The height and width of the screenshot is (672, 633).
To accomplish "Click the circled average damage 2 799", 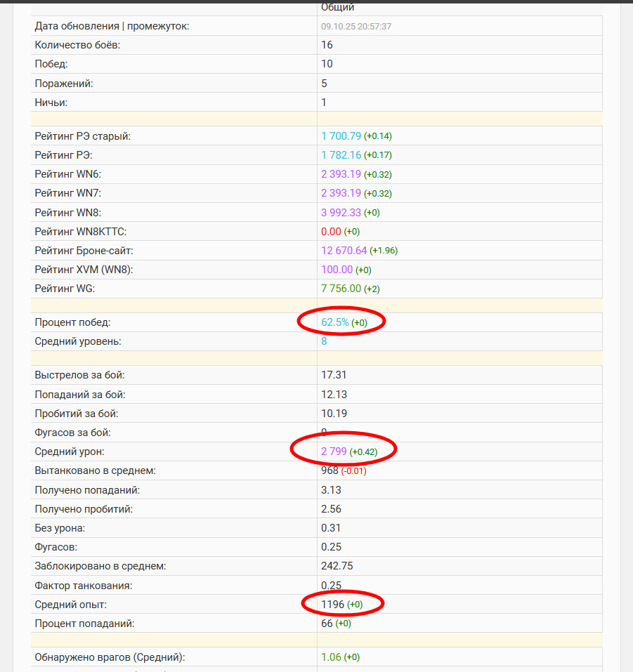I will [334, 452].
